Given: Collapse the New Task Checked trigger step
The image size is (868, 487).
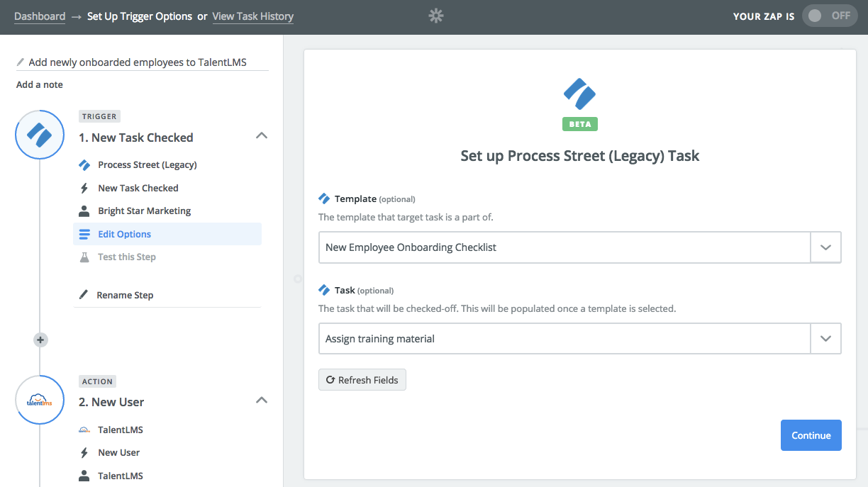Looking at the screenshot, I should pyautogui.click(x=262, y=135).
